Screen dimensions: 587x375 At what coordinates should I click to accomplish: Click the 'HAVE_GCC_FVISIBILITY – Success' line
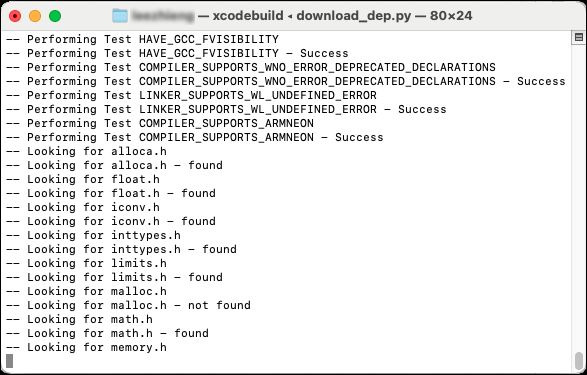click(177, 53)
